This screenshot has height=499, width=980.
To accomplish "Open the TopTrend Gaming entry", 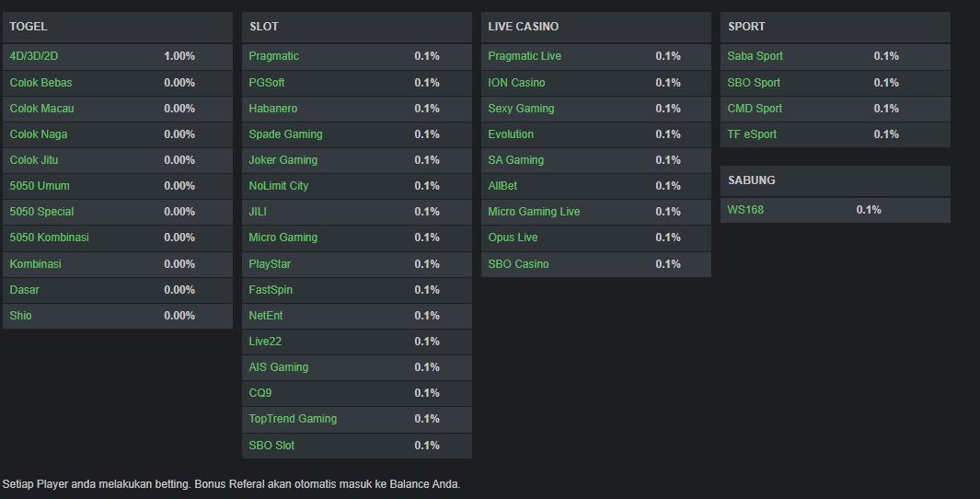I will pyautogui.click(x=293, y=419).
